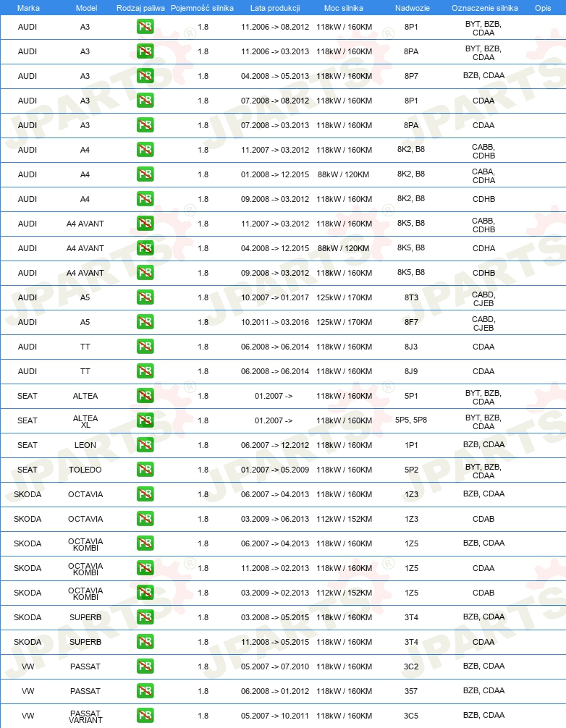The width and height of the screenshot is (566, 728).
Task: Click the body code 3C5 cell
Action: pos(411,716)
